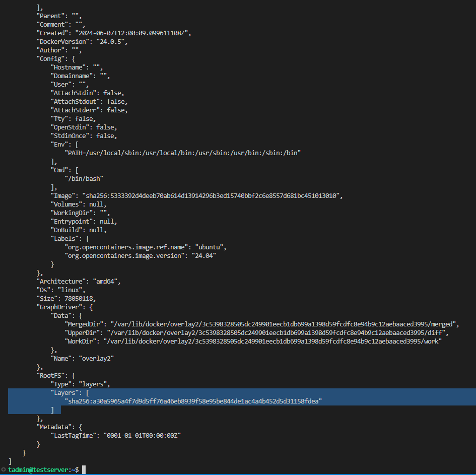Click the image.ref.name "ubuntu" label
This screenshot has height=475, width=476.
[146, 247]
